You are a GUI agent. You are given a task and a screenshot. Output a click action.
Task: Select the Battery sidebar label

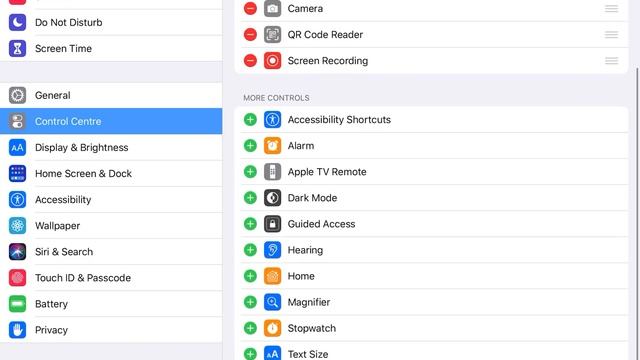(51, 304)
